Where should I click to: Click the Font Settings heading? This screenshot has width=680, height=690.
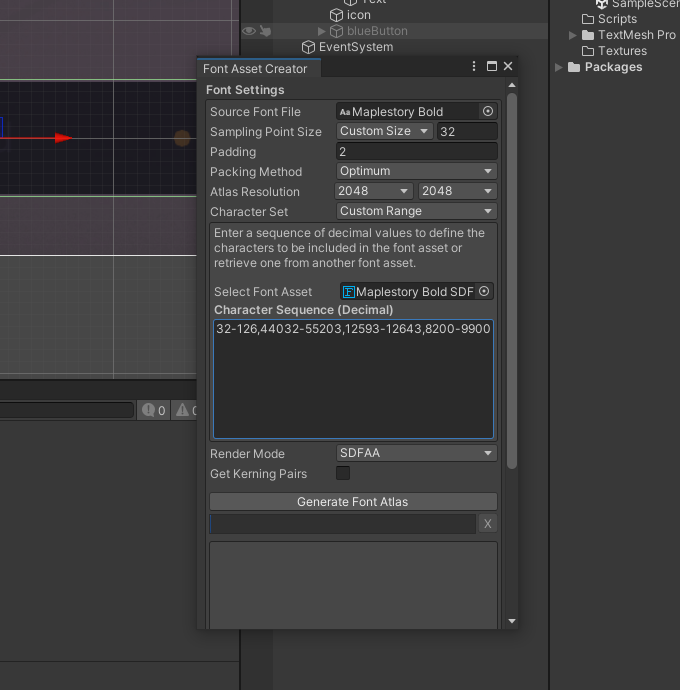click(245, 90)
